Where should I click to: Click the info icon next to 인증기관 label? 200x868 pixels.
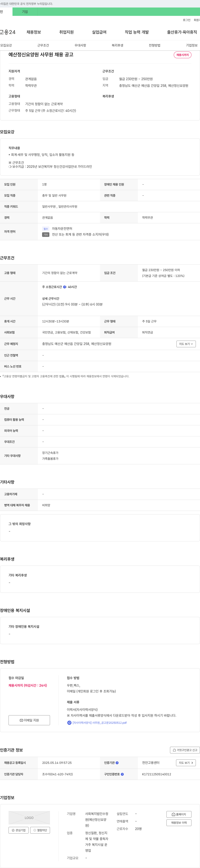117,763
